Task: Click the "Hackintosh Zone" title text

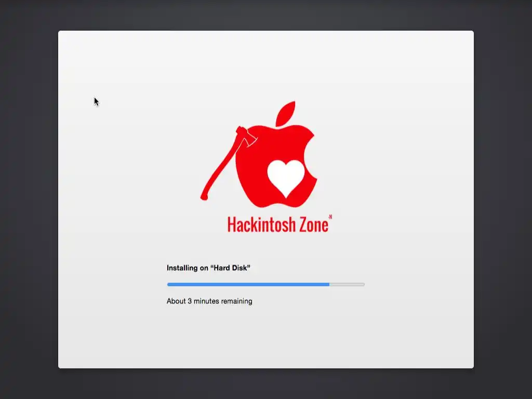Action: [280, 223]
